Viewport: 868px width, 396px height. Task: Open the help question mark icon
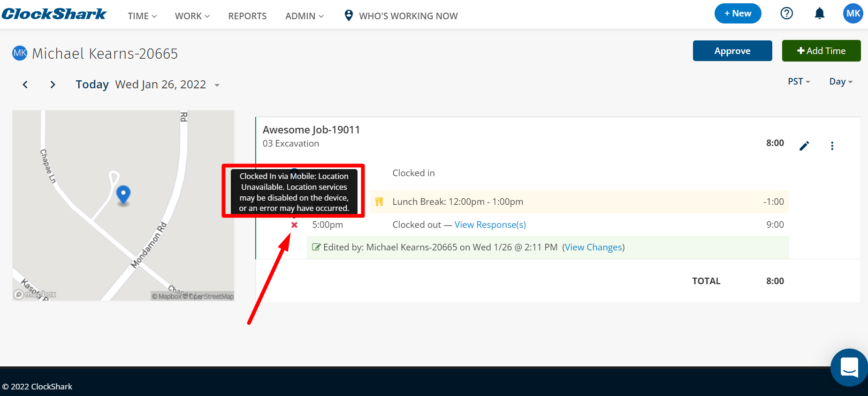point(786,14)
